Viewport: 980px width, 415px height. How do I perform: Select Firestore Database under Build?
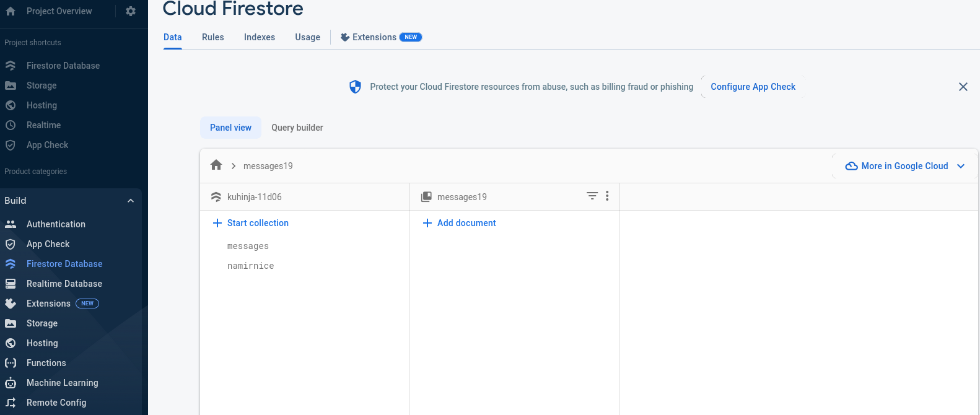tap(64, 264)
